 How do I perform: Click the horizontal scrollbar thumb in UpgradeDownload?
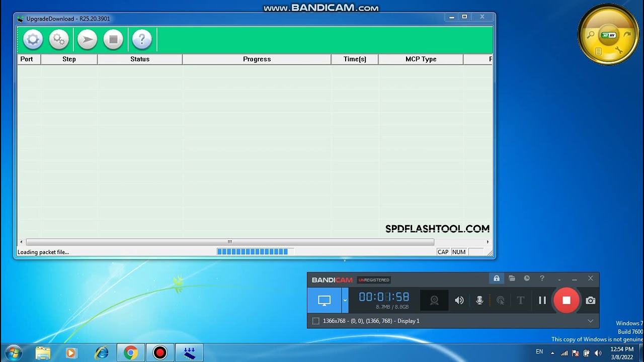tap(230, 242)
